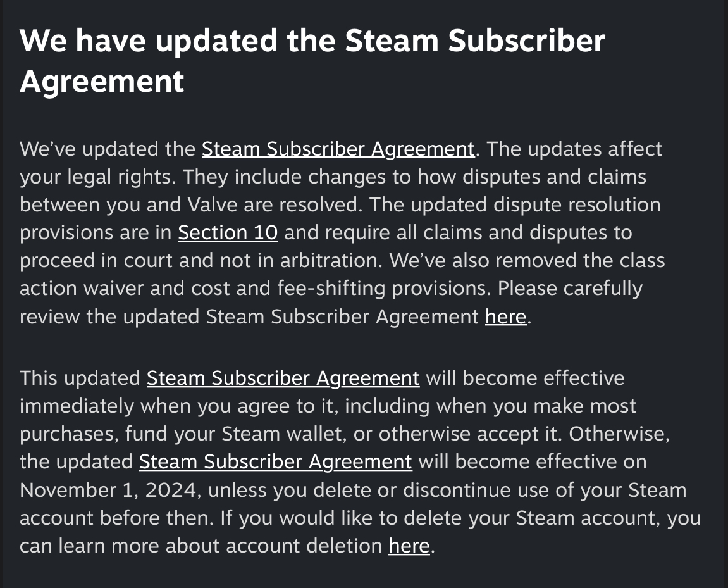Click "here" link to review updated agreement

pos(505,316)
